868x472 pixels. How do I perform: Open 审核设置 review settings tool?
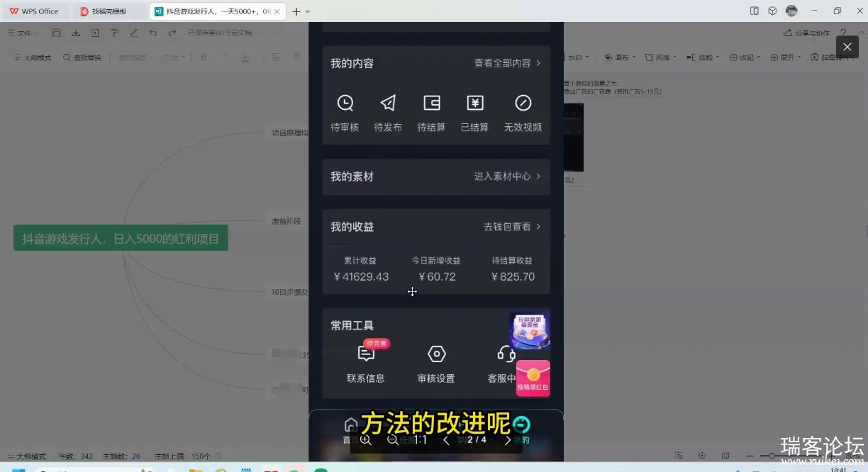(x=436, y=364)
